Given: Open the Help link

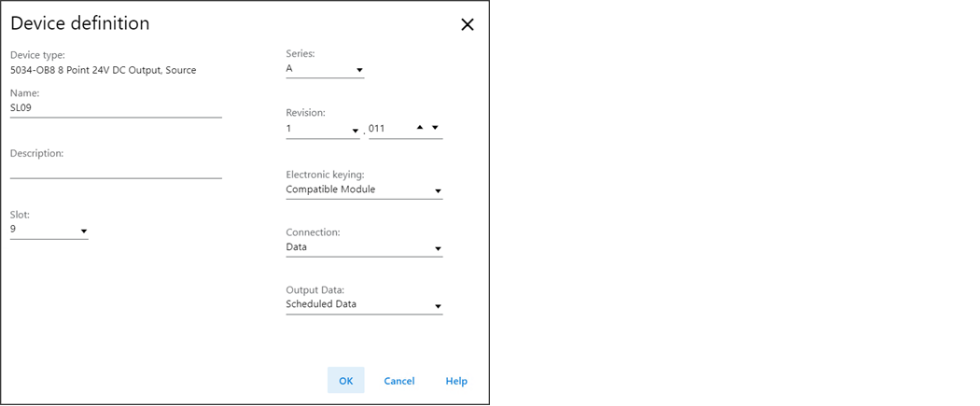Looking at the screenshot, I should [x=456, y=381].
